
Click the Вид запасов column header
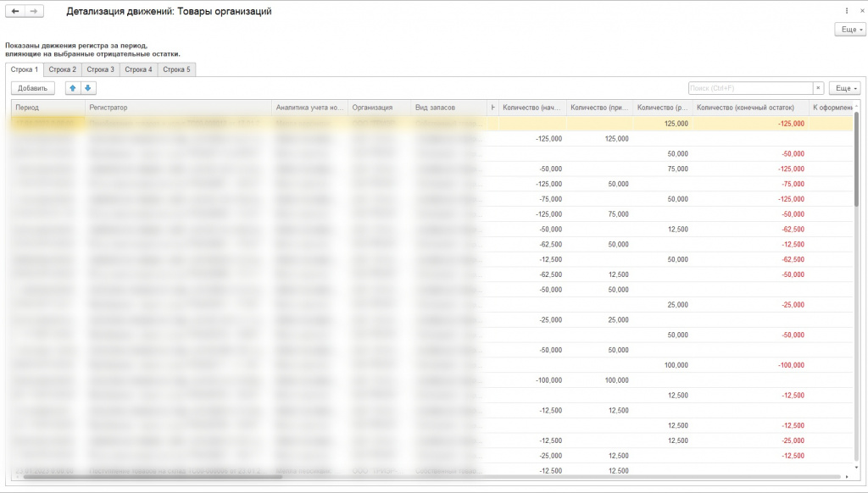click(x=449, y=108)
